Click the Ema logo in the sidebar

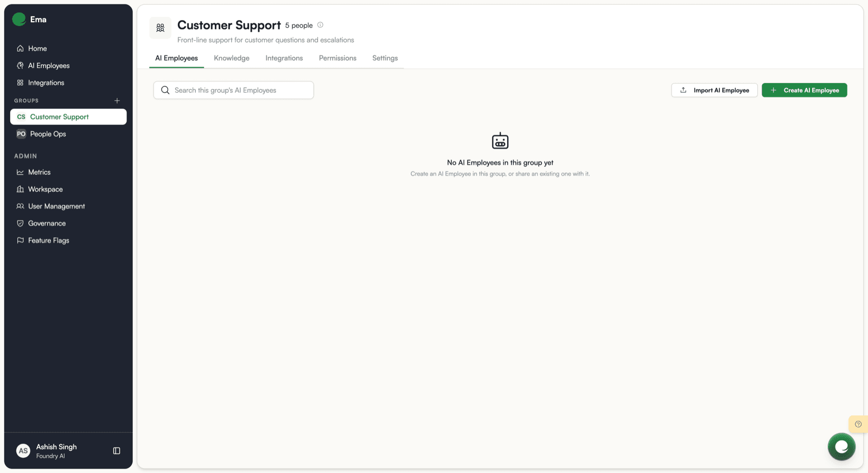point(19,20)
